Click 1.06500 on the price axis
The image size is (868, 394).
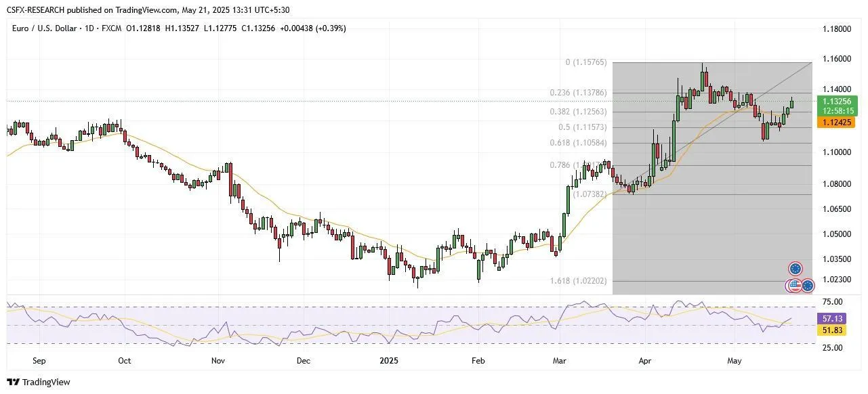tap(836, 209)
